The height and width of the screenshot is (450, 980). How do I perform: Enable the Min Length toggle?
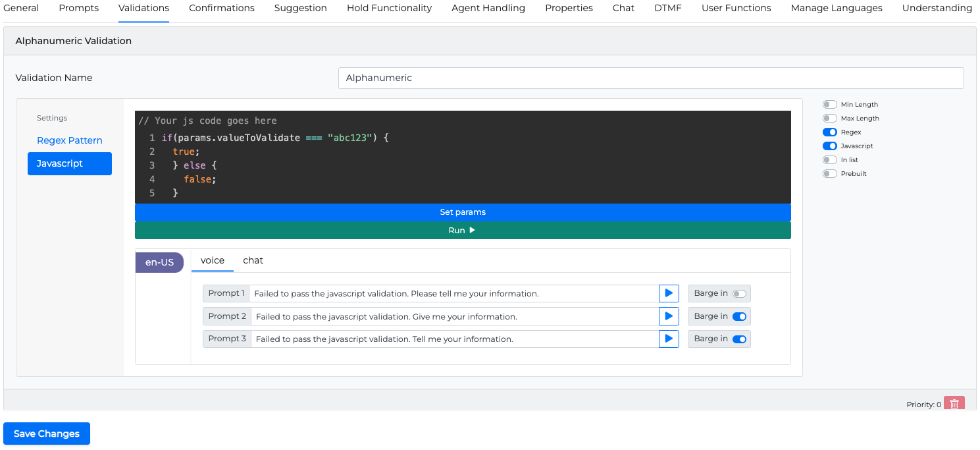[829, 105]
